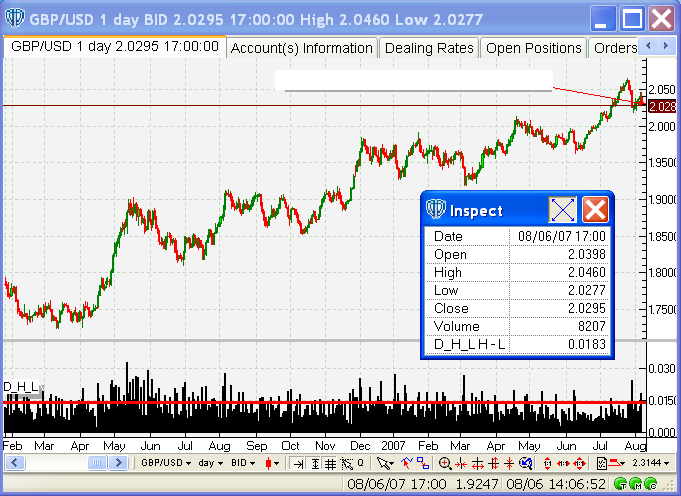Screen dimensions: 681x496
Task: Switch to the Account(s) Information tab
Action: pos(302,48)
